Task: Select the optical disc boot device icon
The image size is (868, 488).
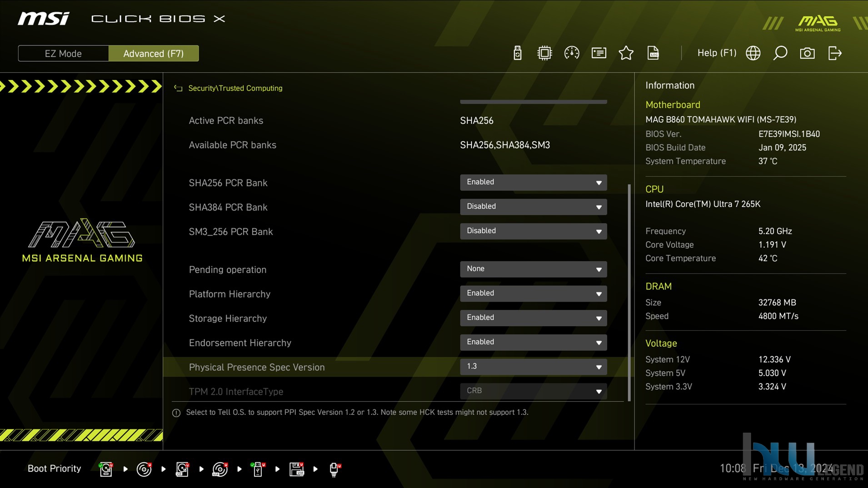Action: coord(144,469)
